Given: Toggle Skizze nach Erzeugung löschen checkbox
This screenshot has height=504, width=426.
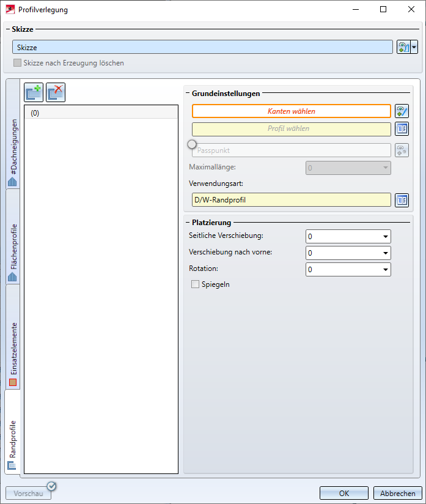Looking at the screenshot, I should (17, 62).
